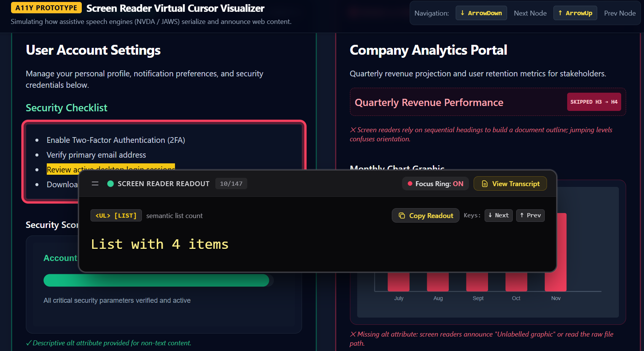Toggle the Focus Ring ON switch
644x351 pixels.
(436, 184)
